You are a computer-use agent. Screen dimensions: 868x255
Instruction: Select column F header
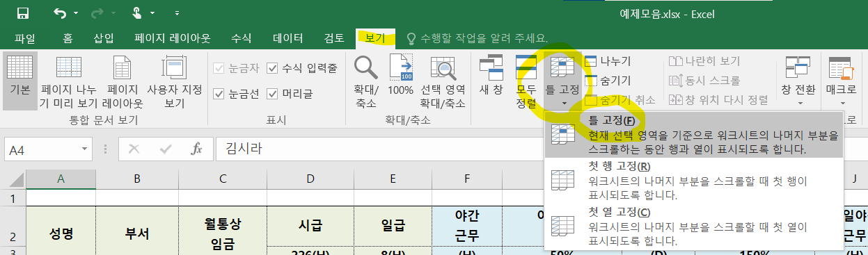(467, 179)
